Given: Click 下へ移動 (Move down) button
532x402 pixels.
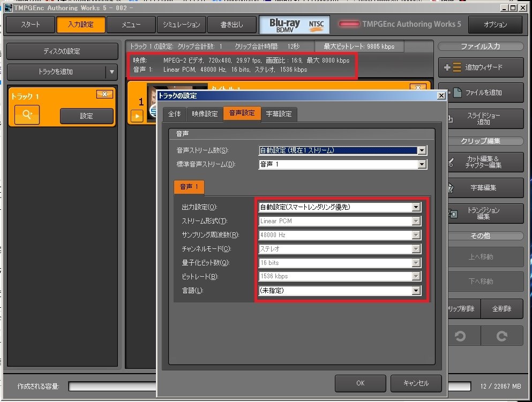Looking at the screenshot, I should point(485,282).
